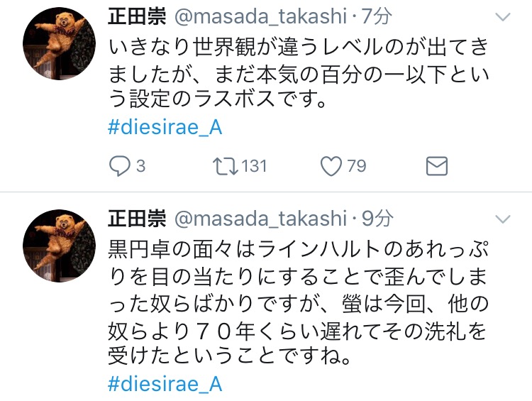The image size is (532, 401).
Task: Tap #diesirae_A hashtag in the 9分 tweet
Action: click(x=165, y=384)
